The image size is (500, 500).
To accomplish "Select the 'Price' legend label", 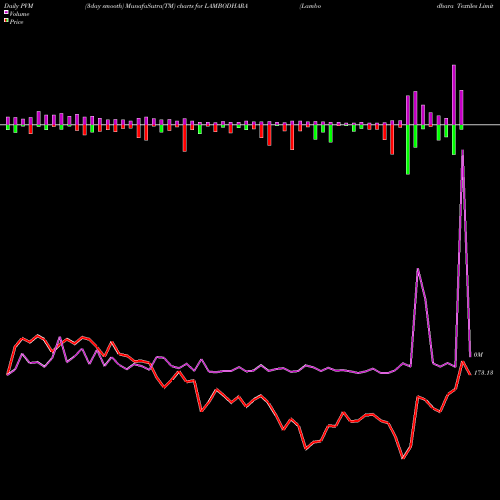I will [16, 22].
